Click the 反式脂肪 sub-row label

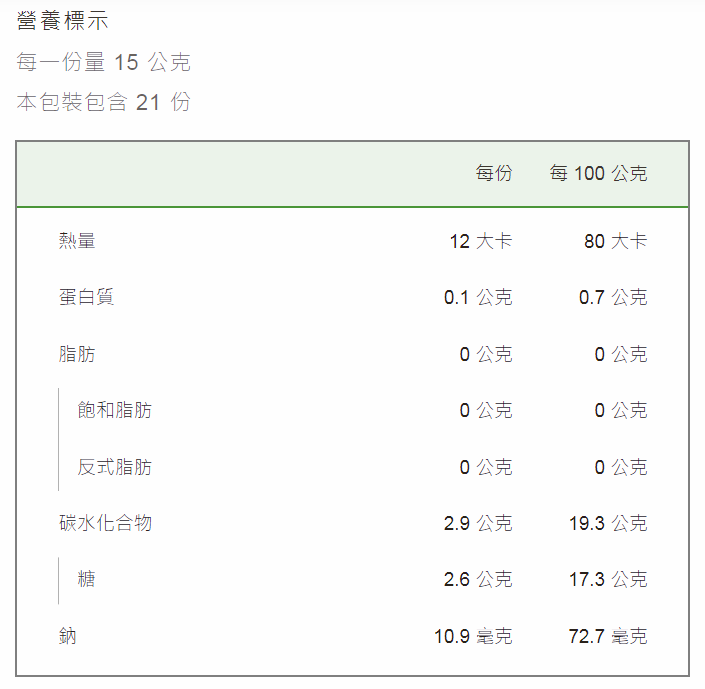[x=115, y=467]
